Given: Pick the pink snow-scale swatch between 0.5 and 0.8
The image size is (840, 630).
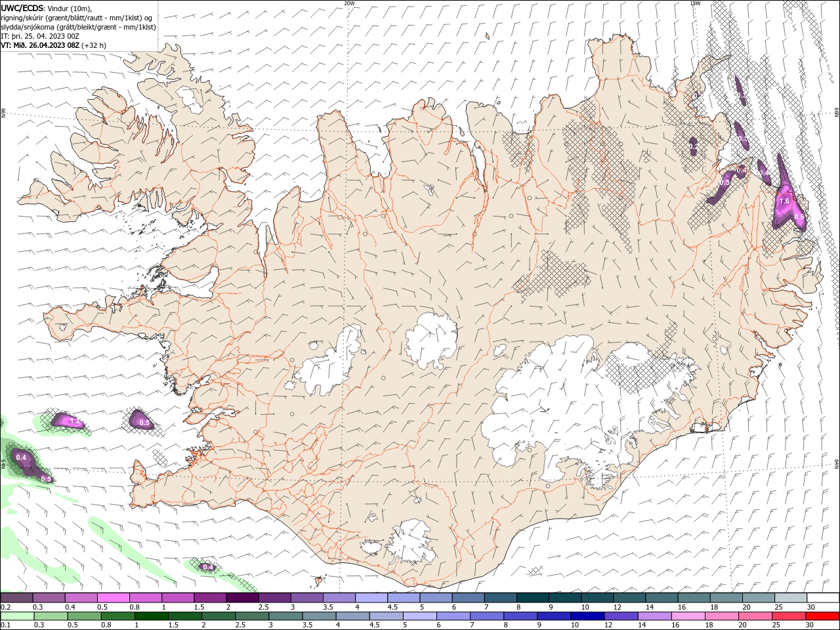Looking at the screenshot, I should pyautogui.click(x=114, y=598).
